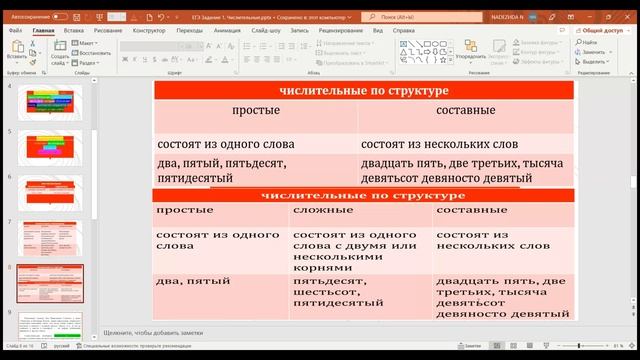
Task: Select slide 4 thumbnail
Action: coord(50,102)
